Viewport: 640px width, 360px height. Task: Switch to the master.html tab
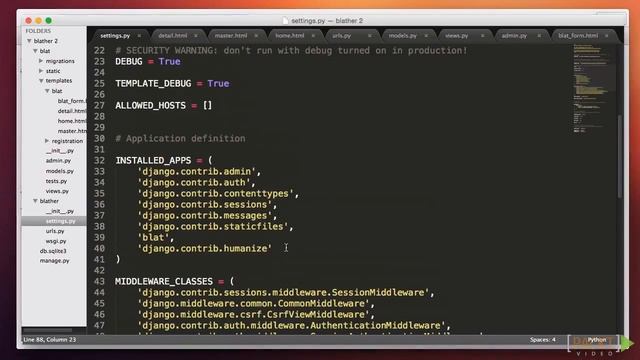point(231,36)
